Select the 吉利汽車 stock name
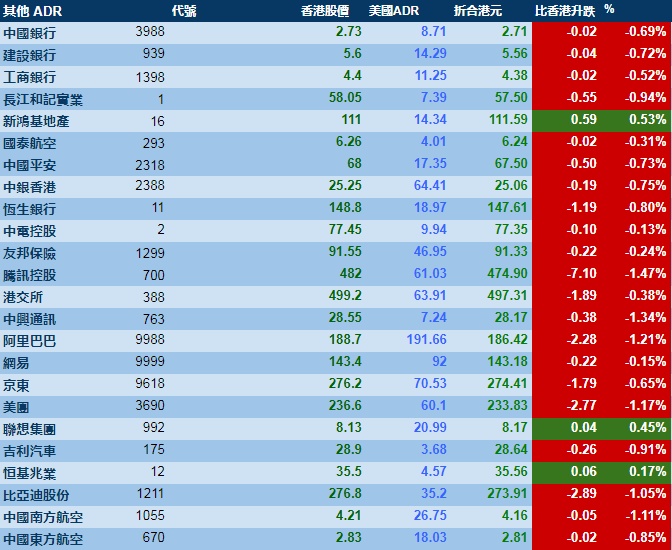 30,451
